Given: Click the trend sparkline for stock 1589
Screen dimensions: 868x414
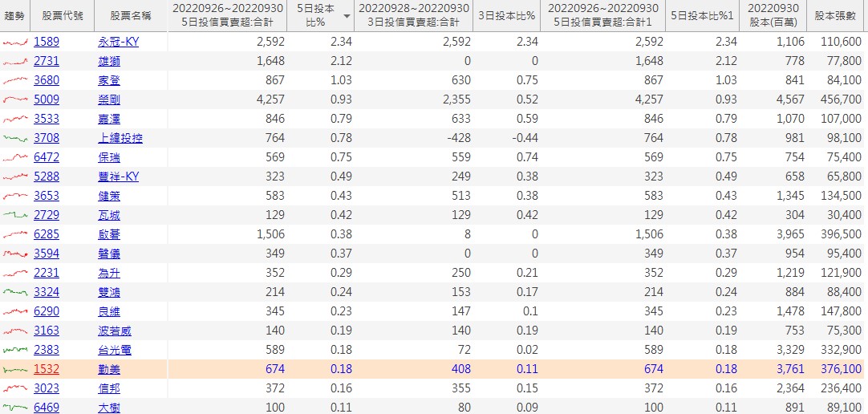Looking at the screenshot, I should [15, 42].
